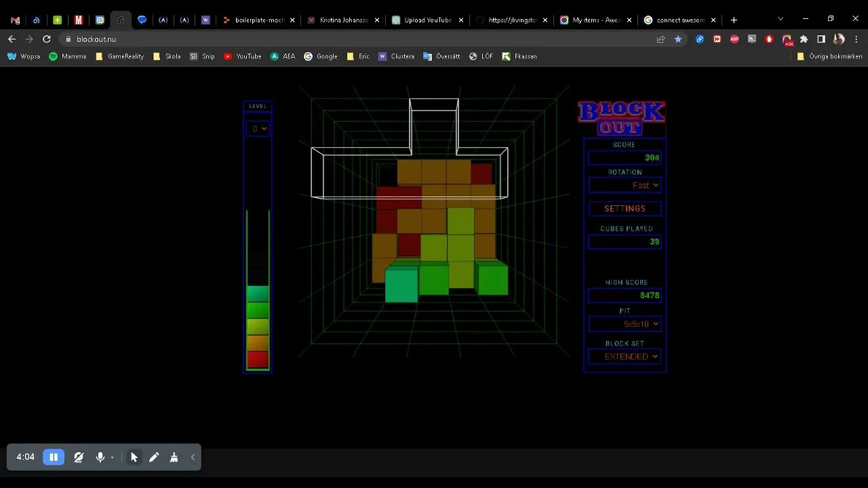Open the Clustera bookmark
Screen dimensions: 868x488
[396, 56]
